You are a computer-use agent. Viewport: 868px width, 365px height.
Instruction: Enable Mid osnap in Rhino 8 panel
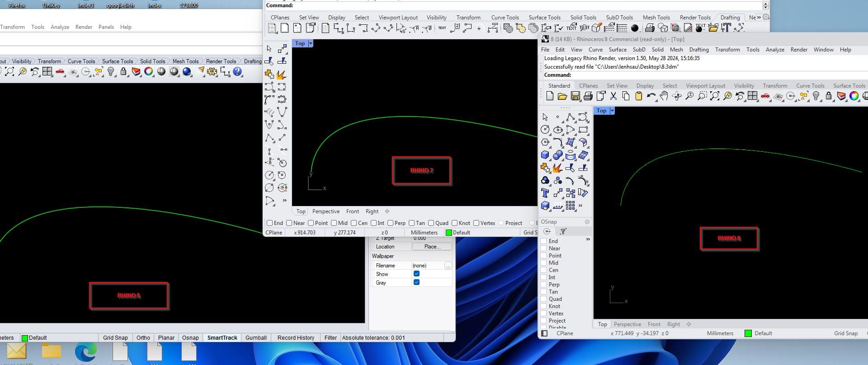tap(544, 263)
